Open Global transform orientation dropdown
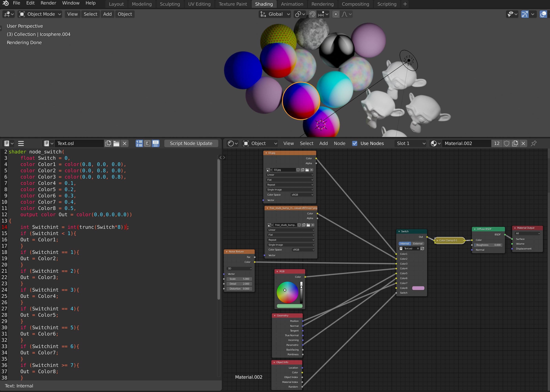The width and height of the screenshot is (550, 392). point(275,14)
